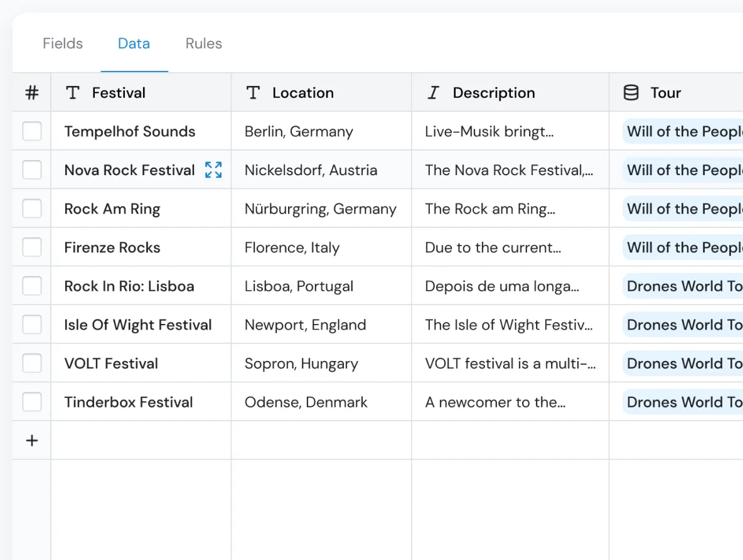This screenshot has width=743, height=560.
Task: Click the plus icon to add a record
Action: coord(31,440)
